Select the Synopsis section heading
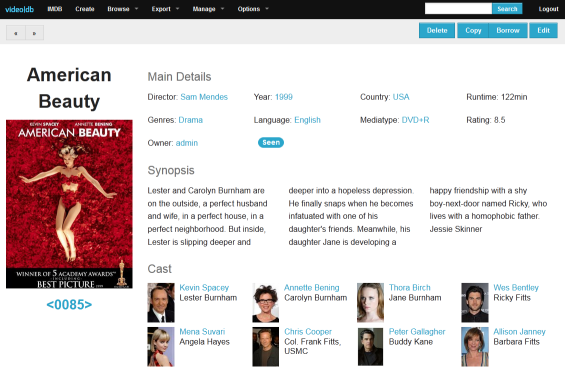 171,170
